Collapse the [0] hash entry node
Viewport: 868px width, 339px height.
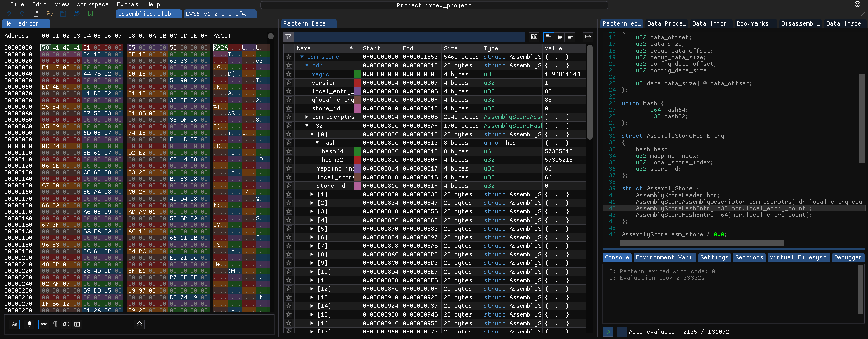pos(312,134)
